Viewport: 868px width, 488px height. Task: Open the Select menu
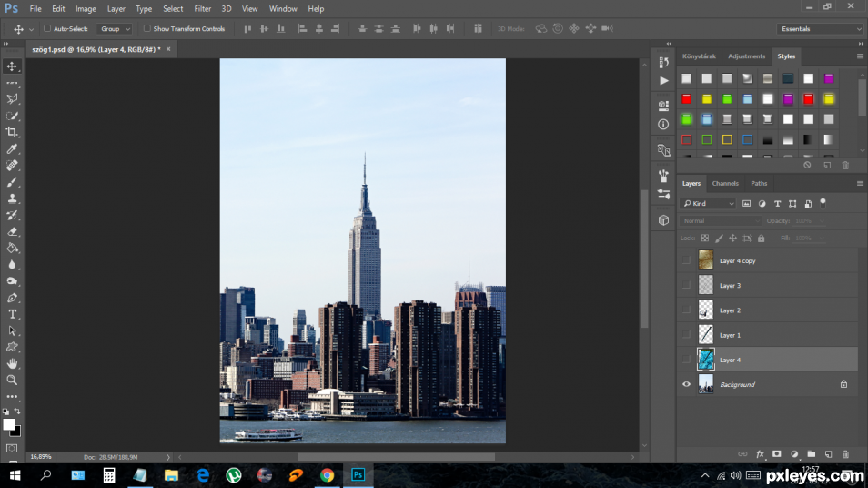[173, 9]
